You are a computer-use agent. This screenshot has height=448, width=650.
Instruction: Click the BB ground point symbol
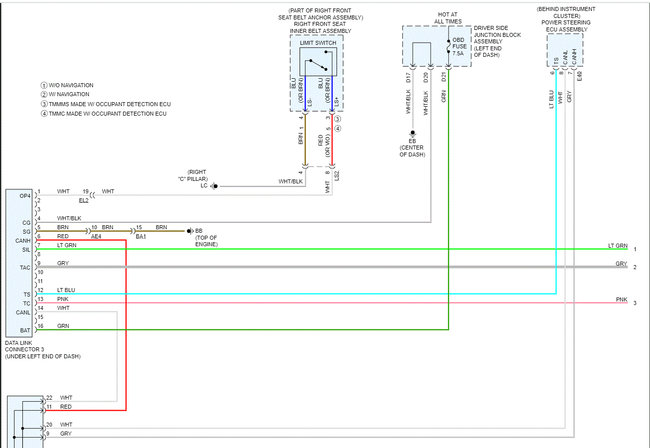190,231
